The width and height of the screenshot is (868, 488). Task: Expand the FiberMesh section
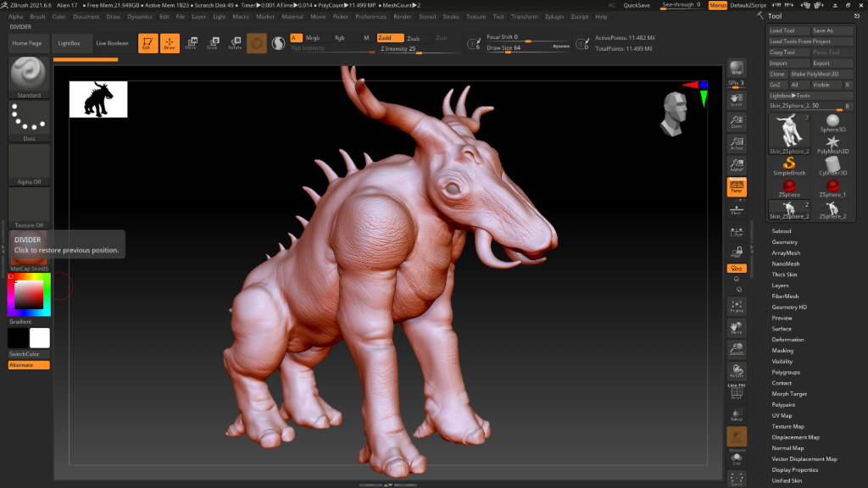pos(785,296)
